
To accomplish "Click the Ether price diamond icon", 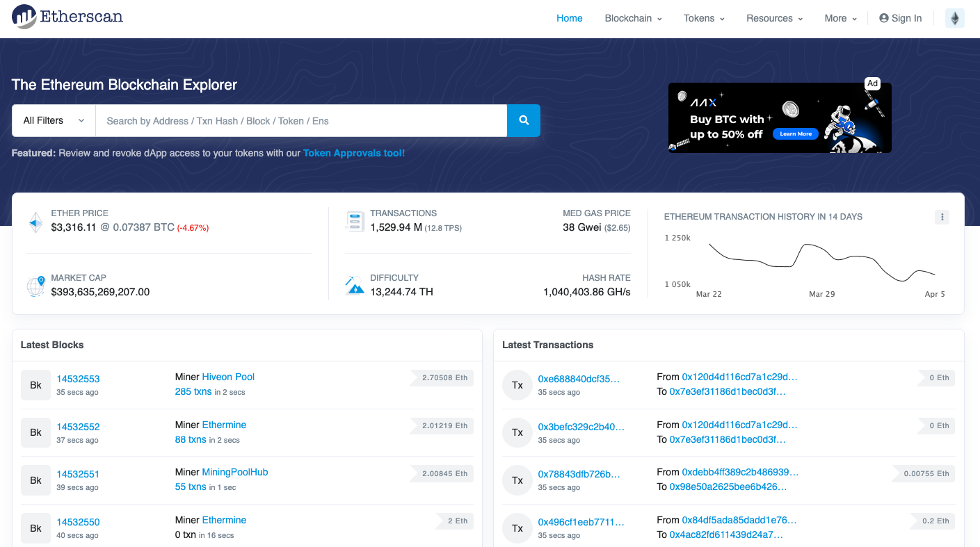I will tap(35, 223).
